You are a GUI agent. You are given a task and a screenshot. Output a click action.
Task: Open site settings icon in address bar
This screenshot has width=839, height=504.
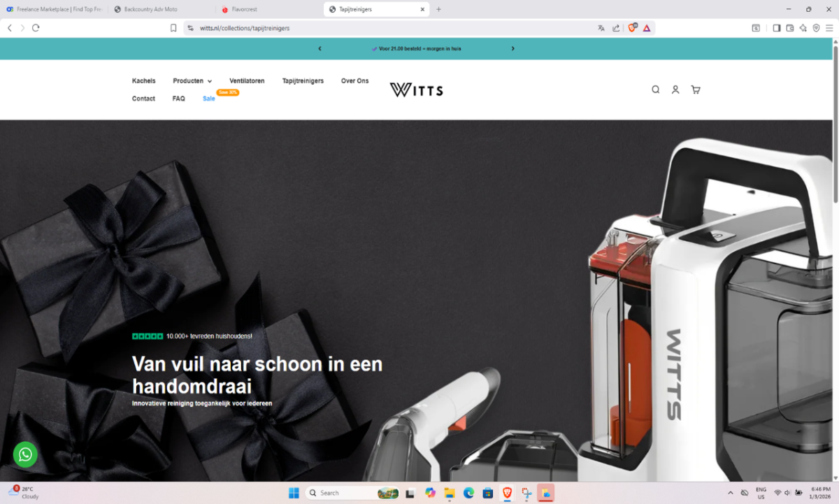coord(190,28)
